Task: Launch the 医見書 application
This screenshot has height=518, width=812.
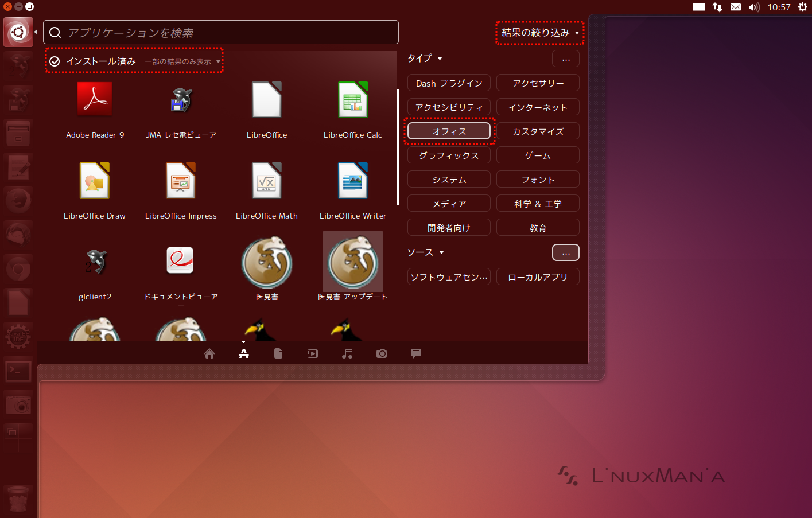Action: (267, 263)
